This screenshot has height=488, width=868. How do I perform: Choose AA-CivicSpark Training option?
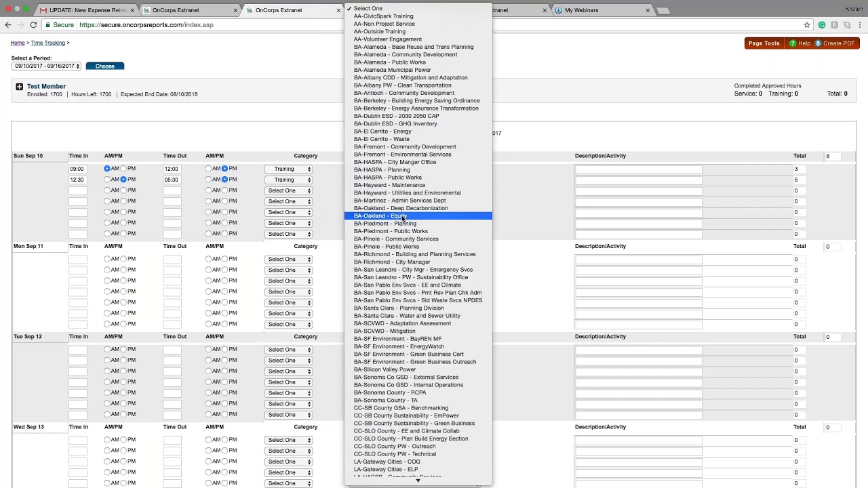click(418, 16)
